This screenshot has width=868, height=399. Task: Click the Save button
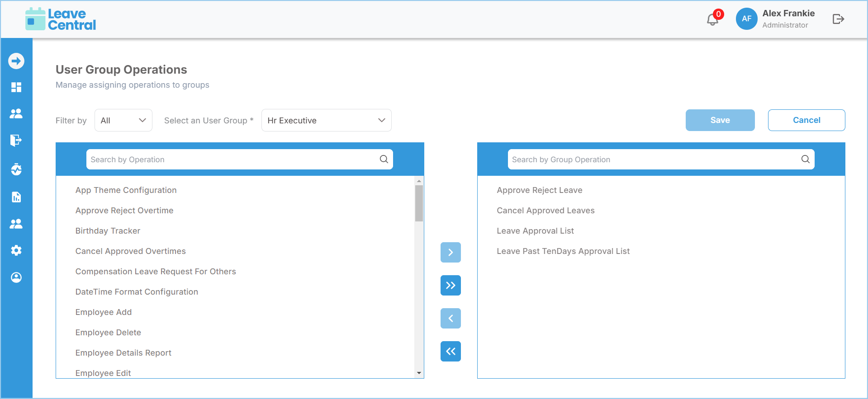click(720, 120)
